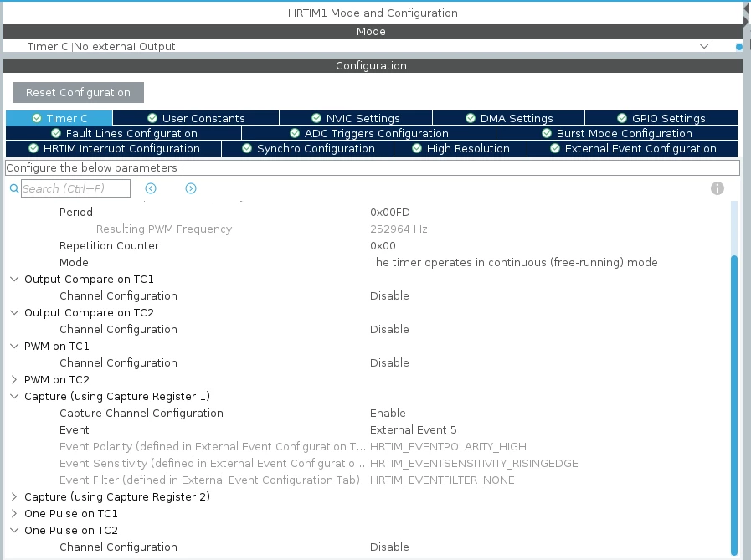
Task: Select the Capture Channel Configuration Enable value
Action: tap(388, 413)
